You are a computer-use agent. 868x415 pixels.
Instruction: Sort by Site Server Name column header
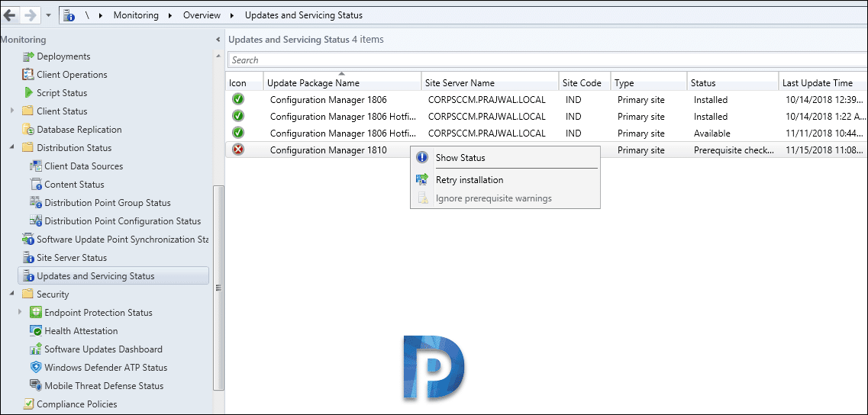[x=490, y=83]
